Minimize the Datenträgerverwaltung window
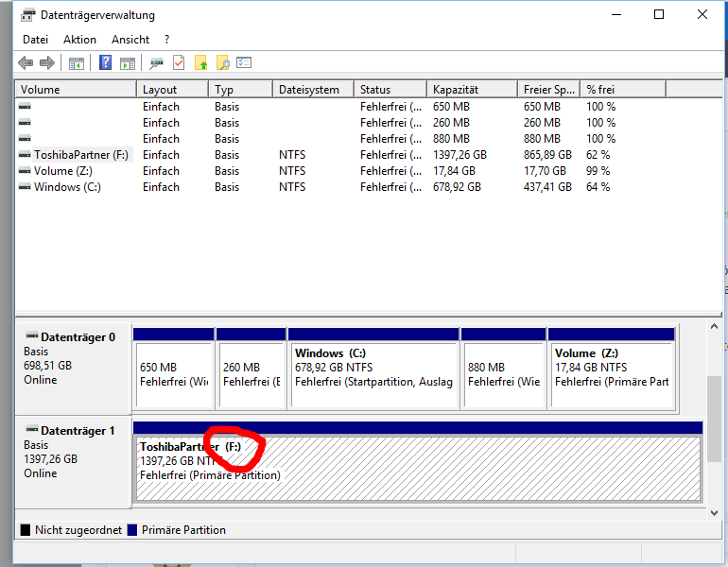The height and width of the screenshot is (567, 728). [x=616, y=15]
